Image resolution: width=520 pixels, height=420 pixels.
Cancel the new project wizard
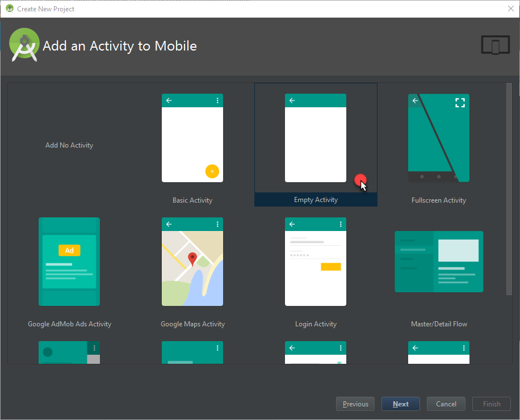point(446,404)
